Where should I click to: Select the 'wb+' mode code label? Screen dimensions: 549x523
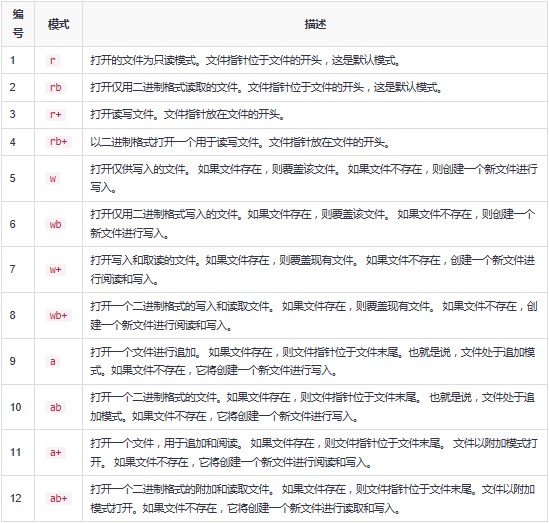click(58, 315)
